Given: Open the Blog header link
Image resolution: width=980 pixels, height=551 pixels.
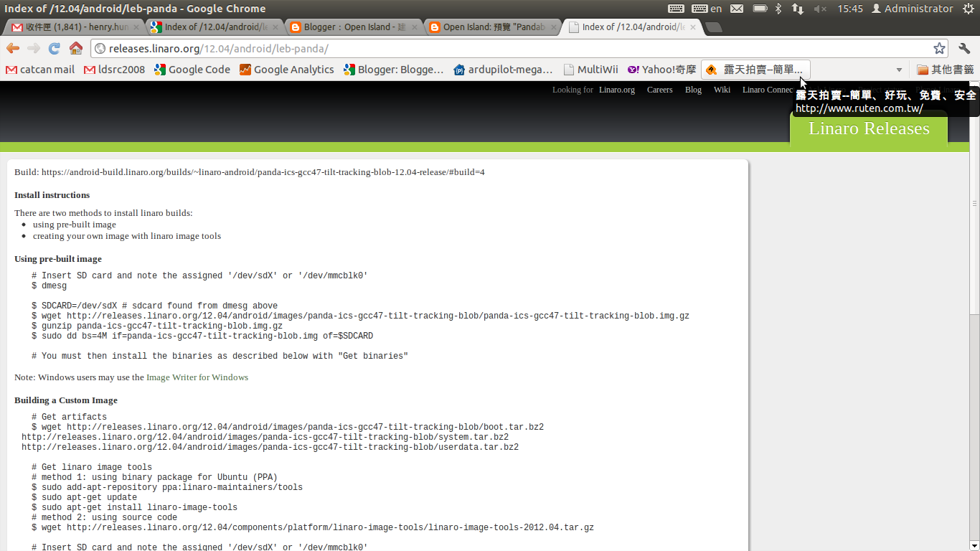Looking at the screenshot, I should (693, 90).
